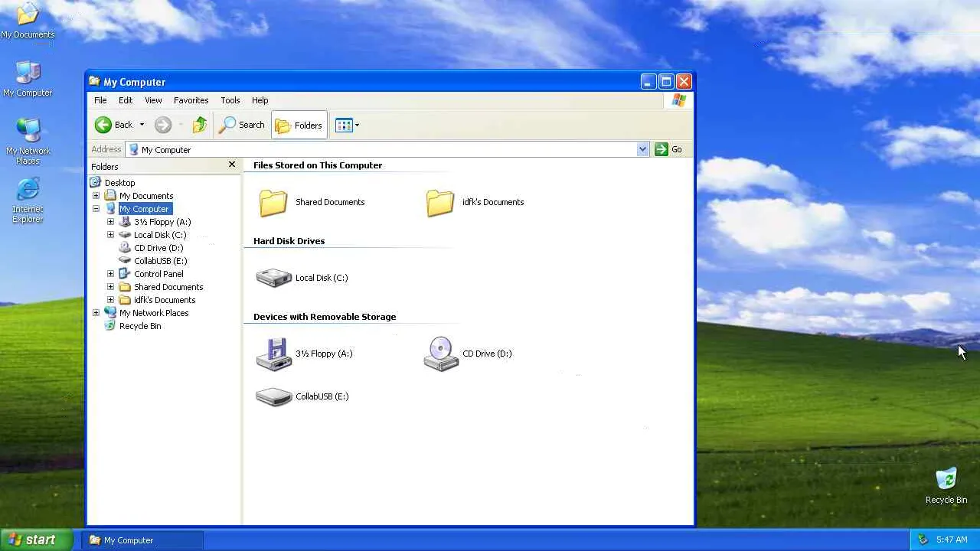Select 3½ Floppy (A:) in tree
The width and height of the screenshot is (980, 551).
[162, 222]
